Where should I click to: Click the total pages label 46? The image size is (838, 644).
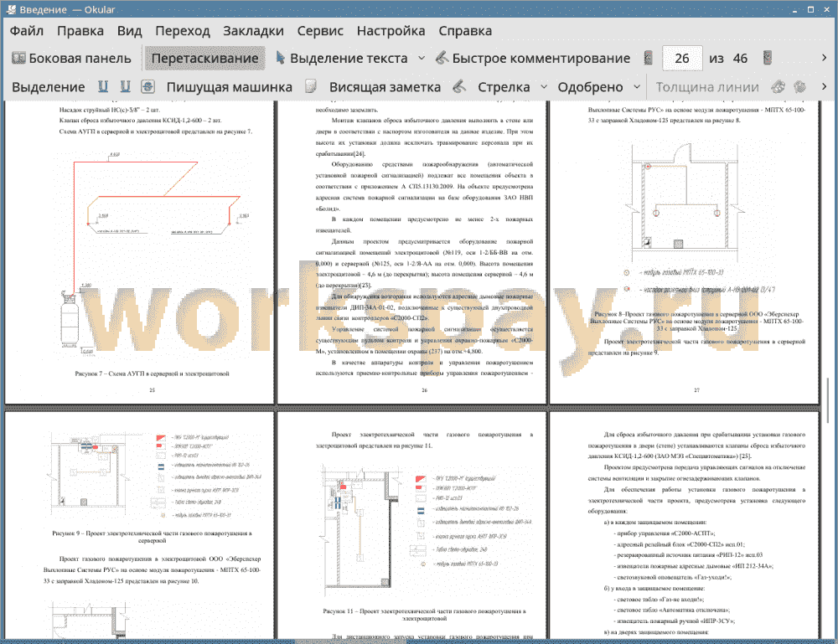pyautogui.click(x=740, y=59)
